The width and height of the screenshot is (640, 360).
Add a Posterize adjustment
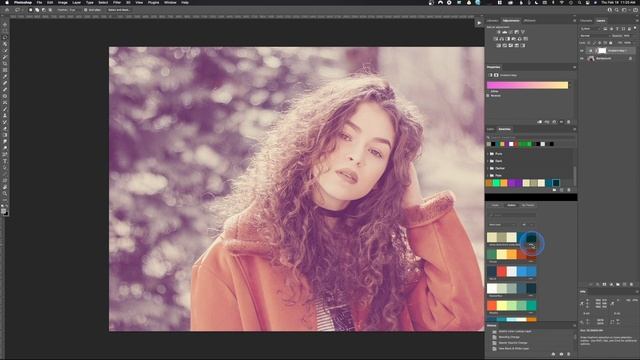tap(505, 45)
